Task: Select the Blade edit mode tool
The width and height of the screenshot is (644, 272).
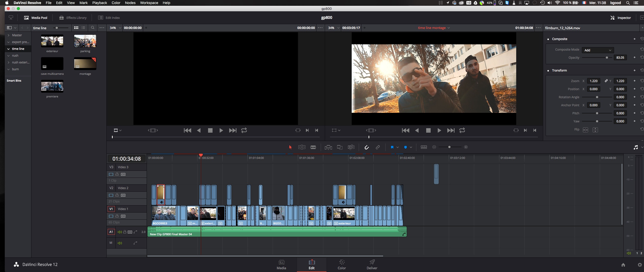Action: (313, 147)
